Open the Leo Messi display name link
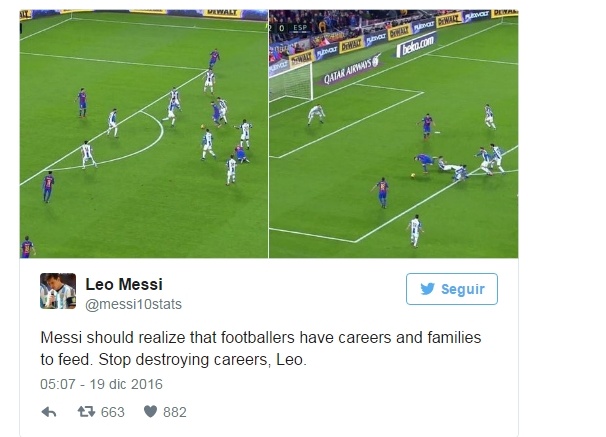This screenshot has width=606, height=437. [125, 284]
